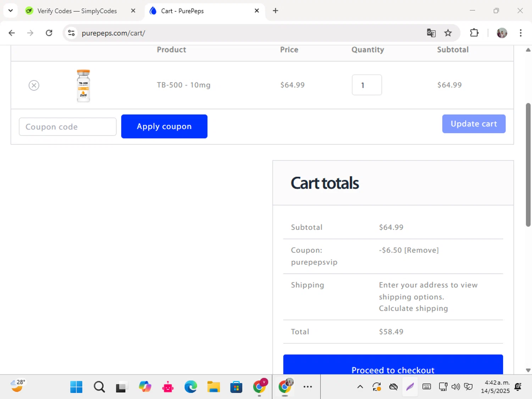Open File Explorer from taskbar
Viewport: 532px width, 399px height.
pos(214,387)
